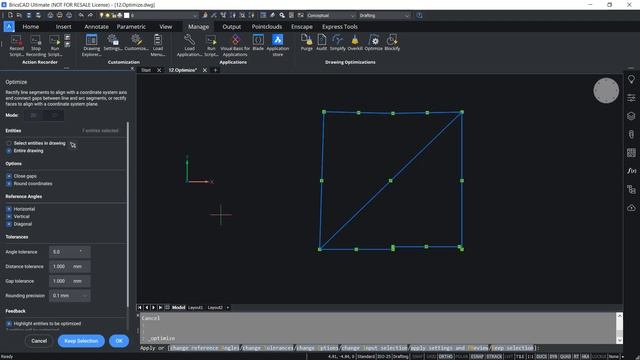Open the BricsCAD application menu button
The width and height of the screenshot is (640, 360).
pos(9,27)
